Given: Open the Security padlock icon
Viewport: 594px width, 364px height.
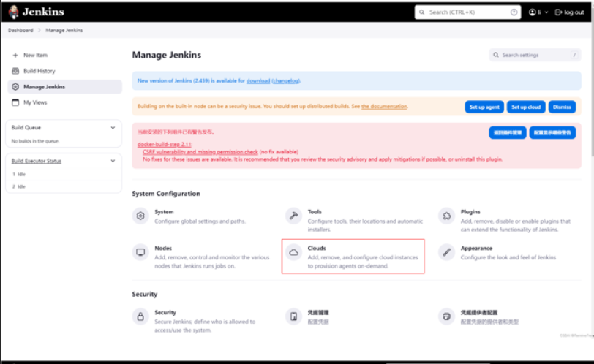Looking at the screenshot, I should pyautogui.click(x=140, y=316).
